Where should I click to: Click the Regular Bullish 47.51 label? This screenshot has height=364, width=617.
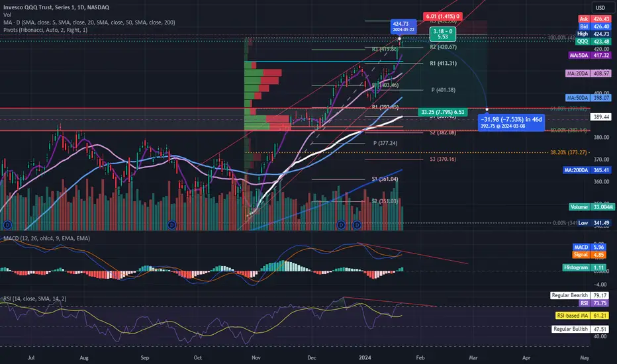(580, 329)
